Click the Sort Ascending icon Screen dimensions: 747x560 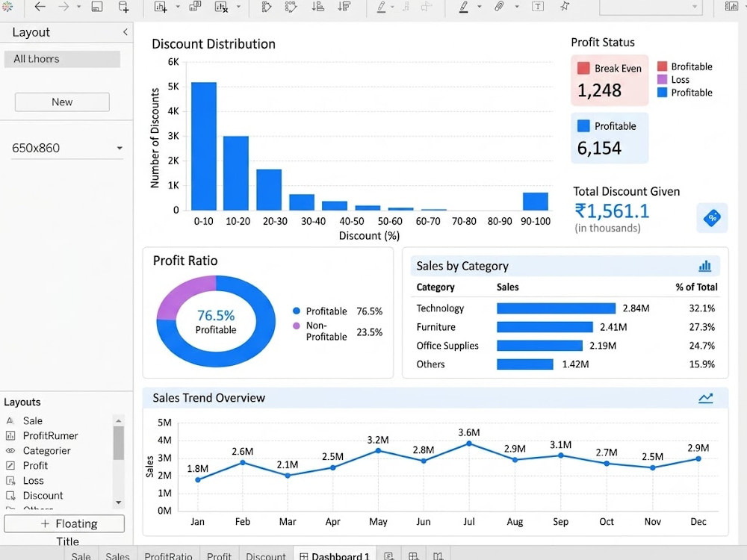(317, 7)
